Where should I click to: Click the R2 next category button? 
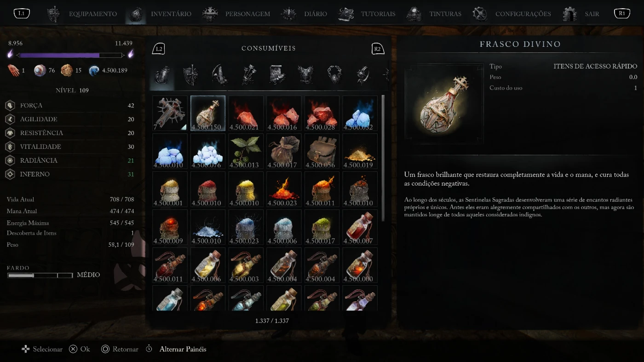tap(378, 49)
